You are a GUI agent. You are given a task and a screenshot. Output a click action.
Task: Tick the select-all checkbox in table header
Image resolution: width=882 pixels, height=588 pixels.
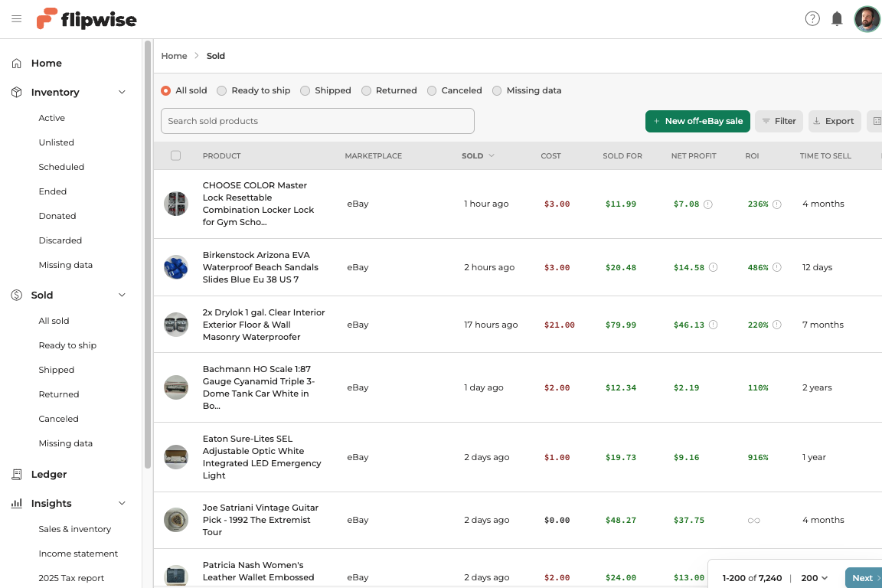click(x=175, y=155)
